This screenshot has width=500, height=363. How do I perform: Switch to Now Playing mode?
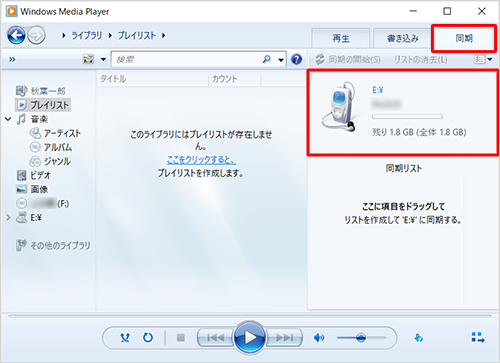[x=478, y=337]
